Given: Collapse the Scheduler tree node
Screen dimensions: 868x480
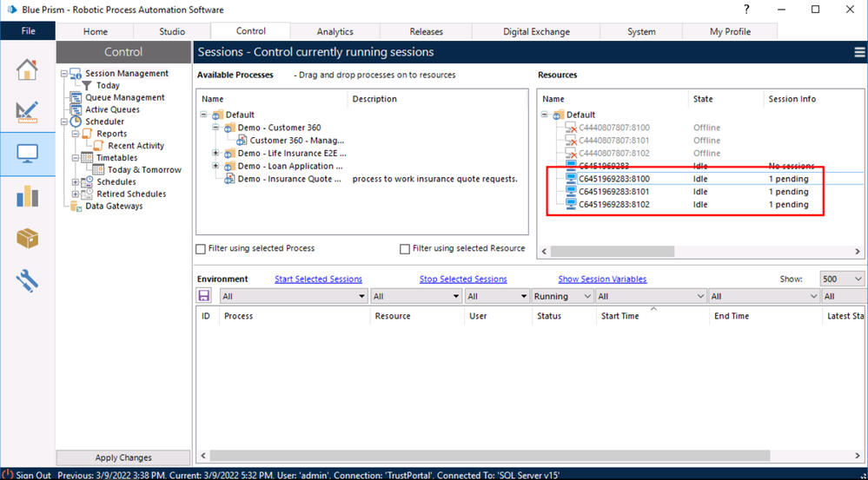Looking at the screenshot, I should [64, 122].
